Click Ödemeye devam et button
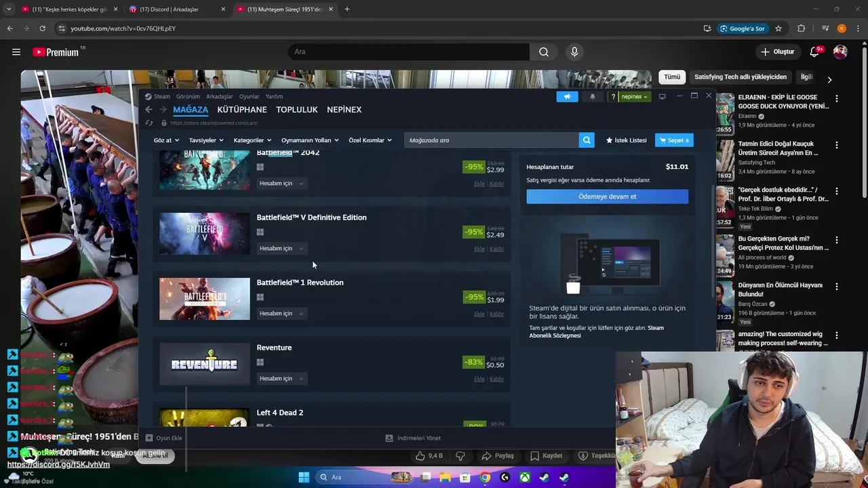This screenshot has height=488, width=868. point(608,197)
